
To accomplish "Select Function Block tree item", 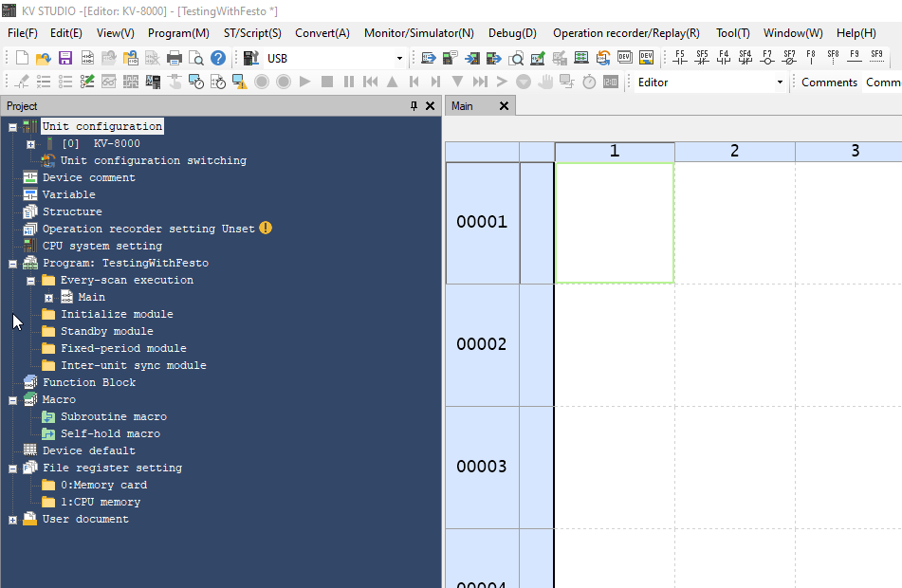I will 89,382.
